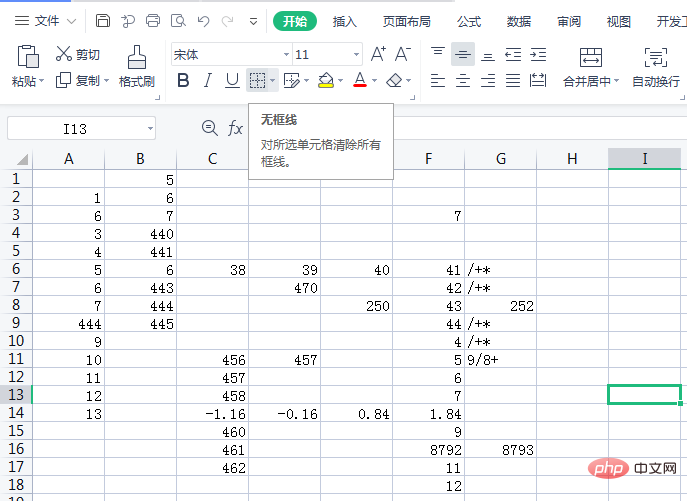Toggle middle vertical alignment

(463, 54)
